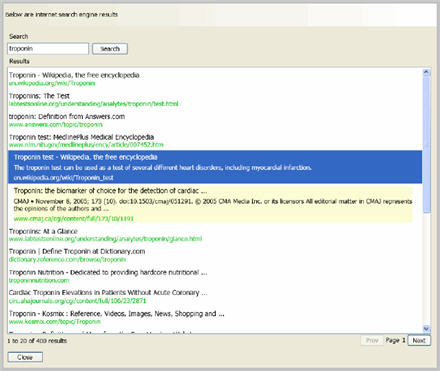Click the CMAJ November 2005 snippet text
This screenshot has width=440, height=371.
(x=213, y=205)
